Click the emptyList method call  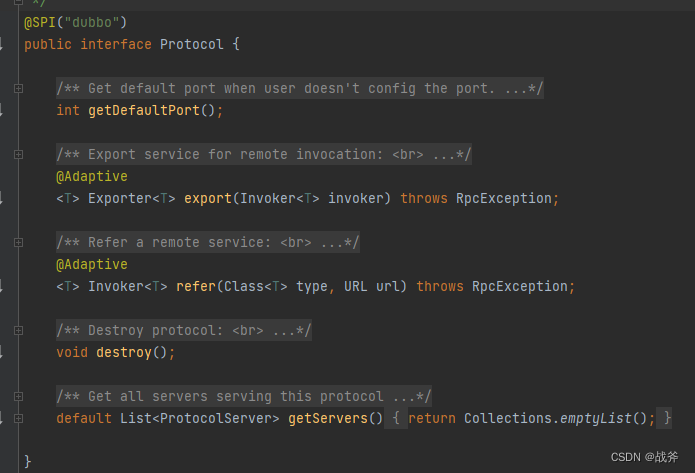coord(595,418)
